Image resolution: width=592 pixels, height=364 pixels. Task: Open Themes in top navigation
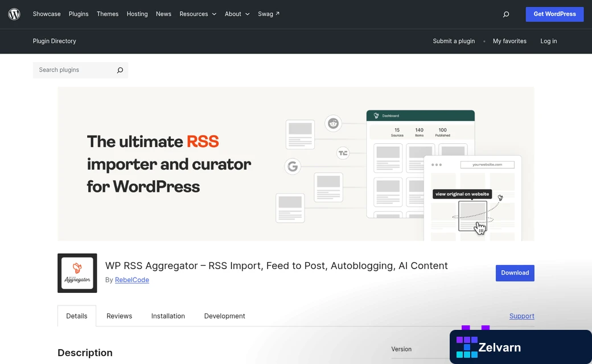coord(107,14)
